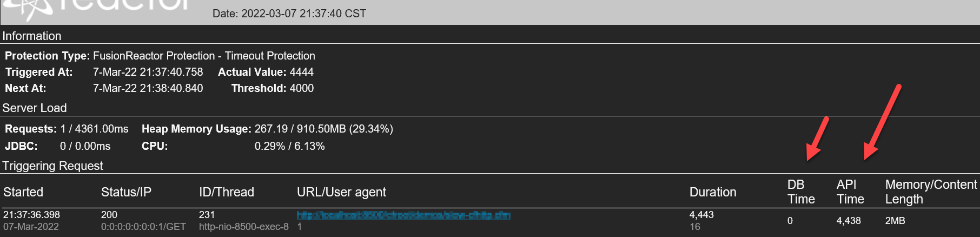Click the Heap Memory Usage value
Image resolution: width=980 pixels, height=237 pixels.
click(x=324, y=129)
